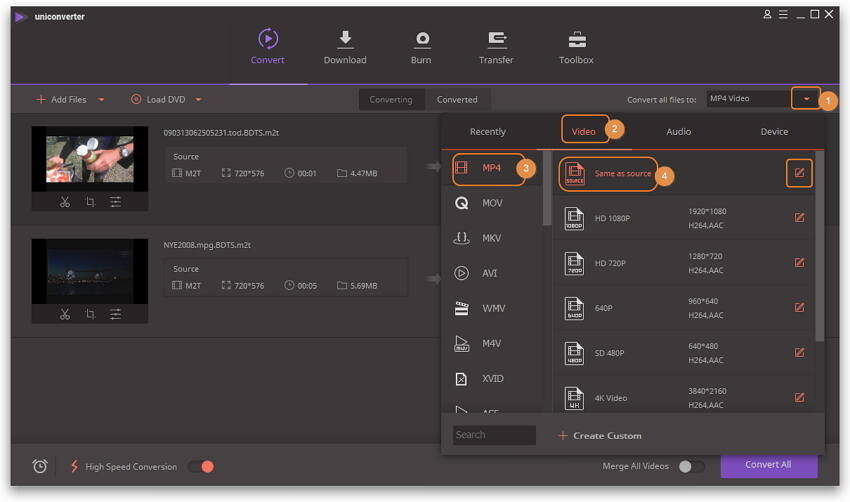This screenshot has height=502, width=850.
Task: Select HD 1080P preset
Action: [x=683, y=218]
